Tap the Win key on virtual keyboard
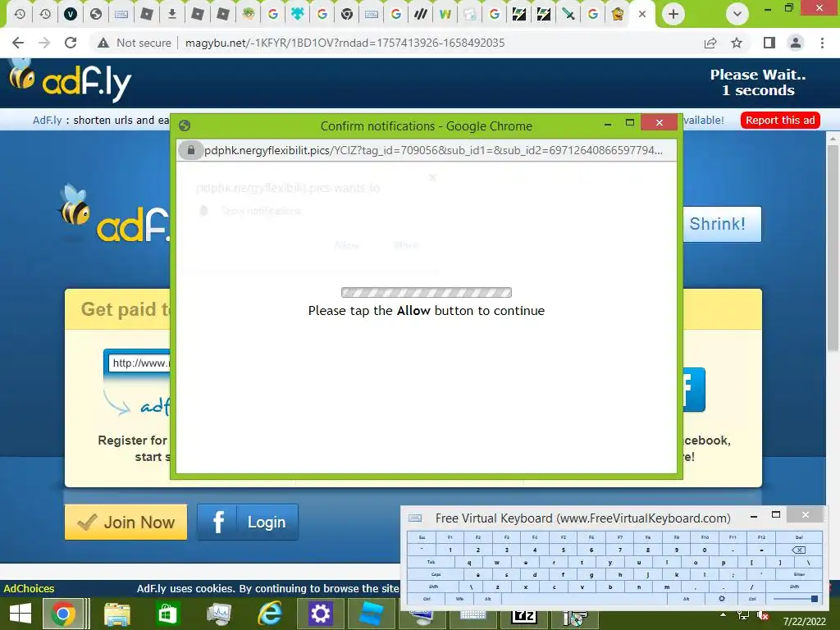This screenshot has width=840, height=630. [459, 599]
